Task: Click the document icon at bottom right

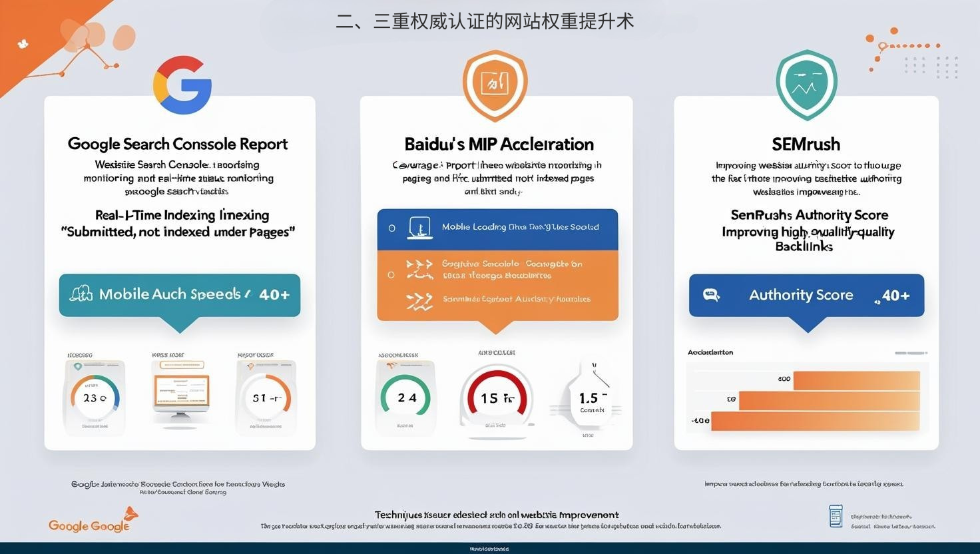Action: [836, 516]
